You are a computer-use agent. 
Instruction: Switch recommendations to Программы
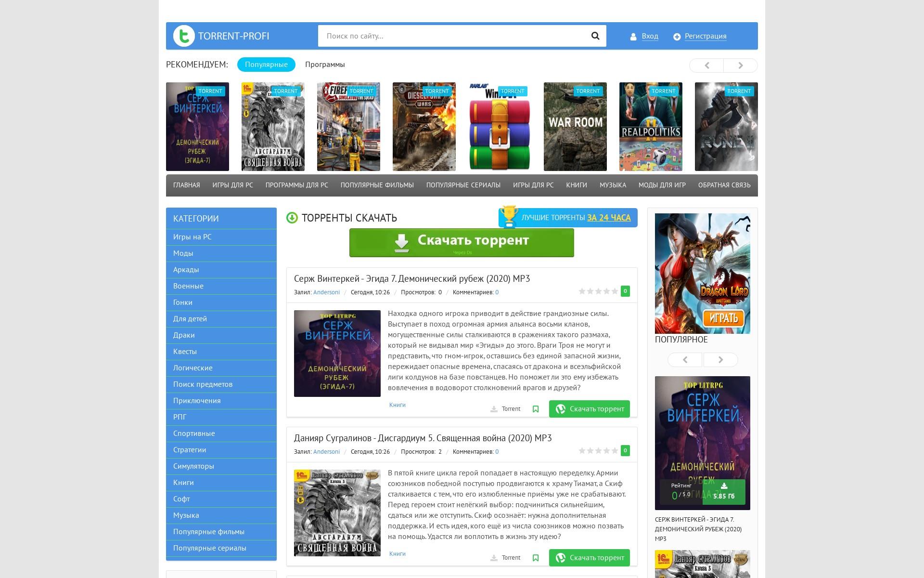point(325,65)
